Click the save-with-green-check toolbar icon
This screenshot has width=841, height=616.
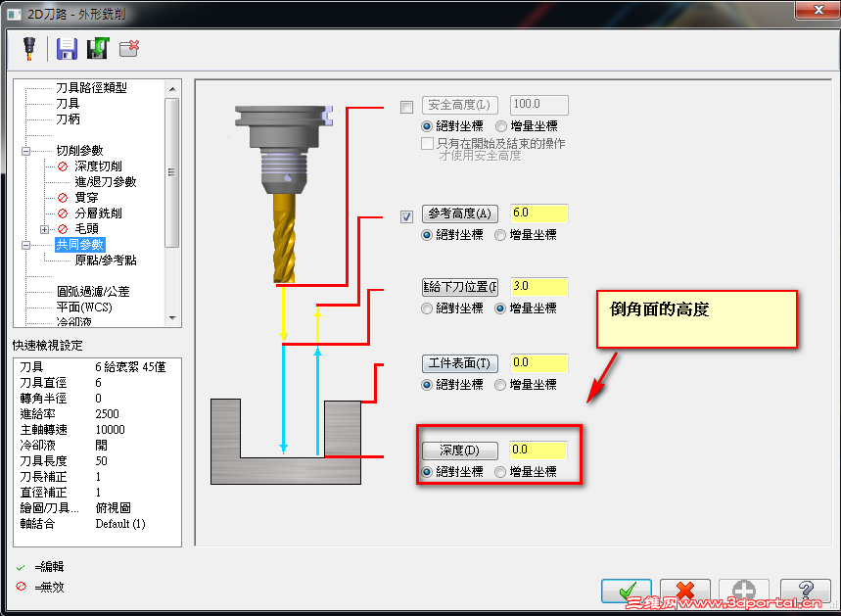pyautogui.click(x=98, y=48)
